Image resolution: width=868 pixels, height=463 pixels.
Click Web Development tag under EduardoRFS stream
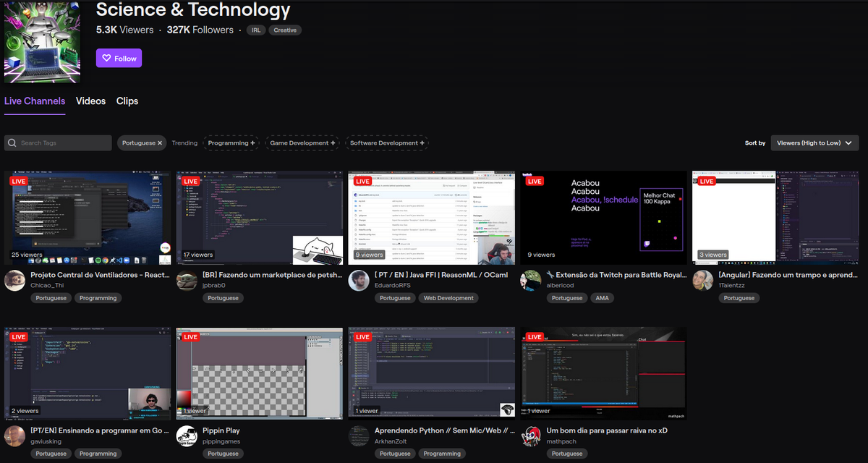point(448,298)
